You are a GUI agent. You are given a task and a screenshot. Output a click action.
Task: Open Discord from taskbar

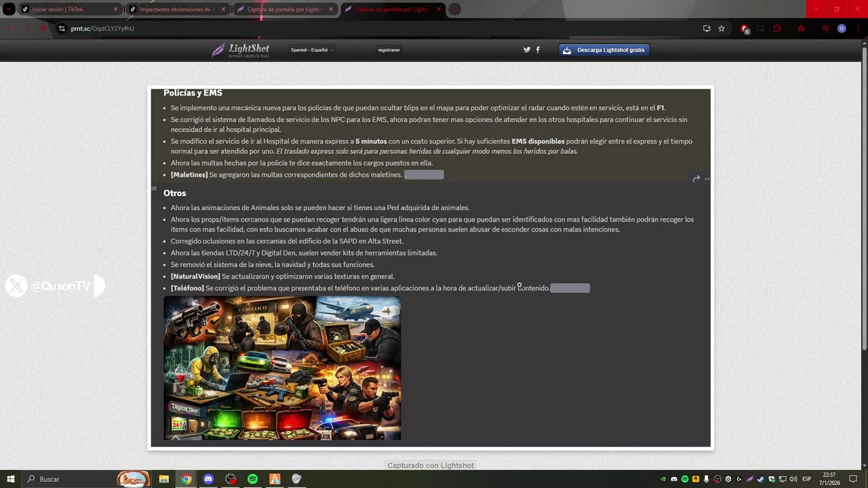tap(208, 479)
